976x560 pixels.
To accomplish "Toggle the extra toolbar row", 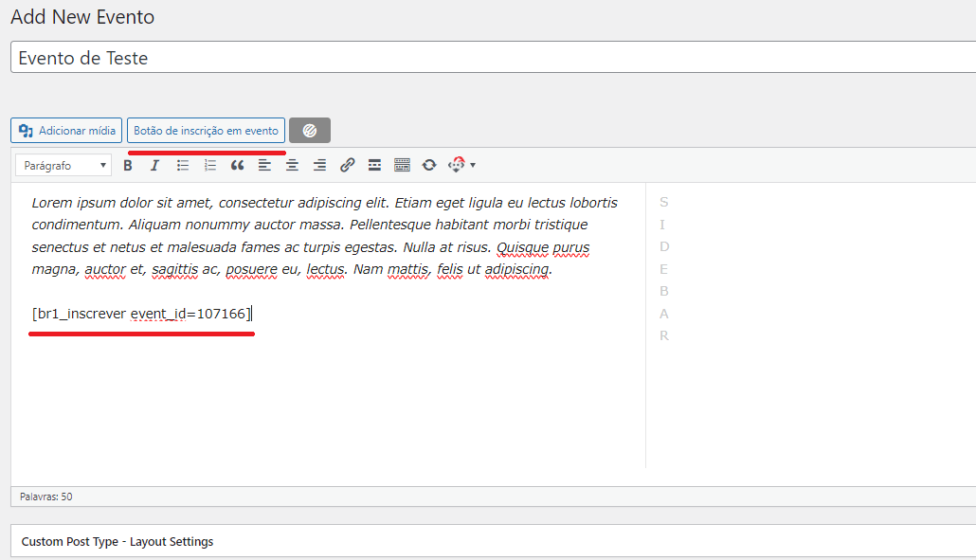I will [x=402, y=165].
